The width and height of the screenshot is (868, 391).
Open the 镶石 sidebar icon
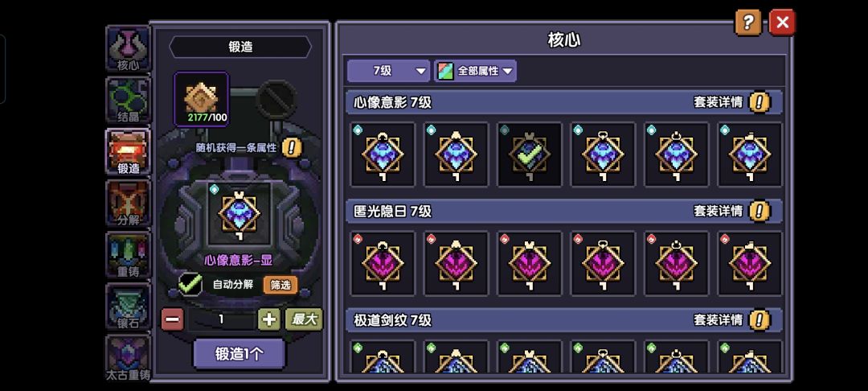click(x=128, y=307)
